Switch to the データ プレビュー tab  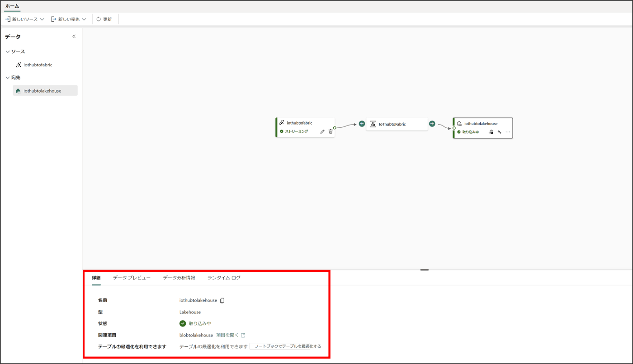(x=132, y=278)
